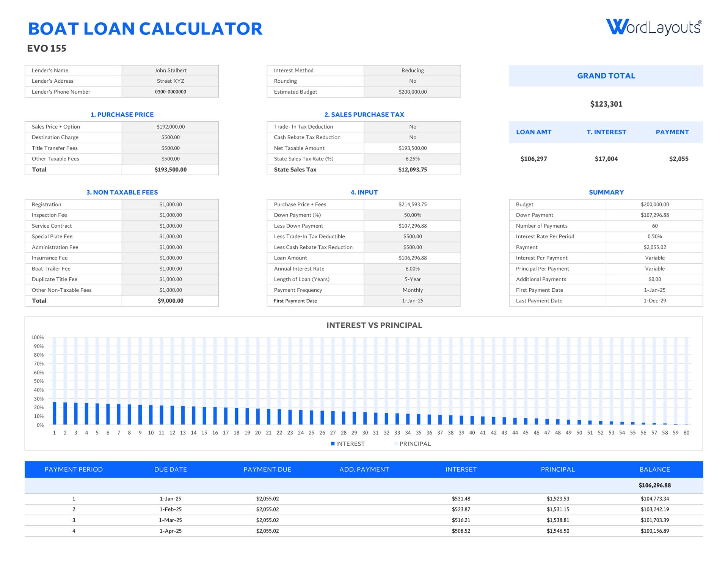The height and width of the screenshot is (563, 728).
Task: Select the Length of Loan 5-Year cell
Action: (412, 279)
